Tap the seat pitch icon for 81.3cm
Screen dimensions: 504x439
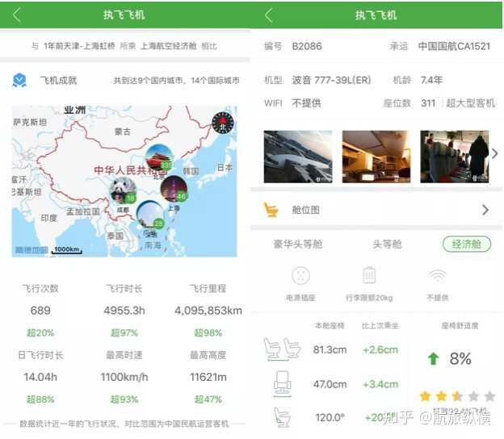282,349
